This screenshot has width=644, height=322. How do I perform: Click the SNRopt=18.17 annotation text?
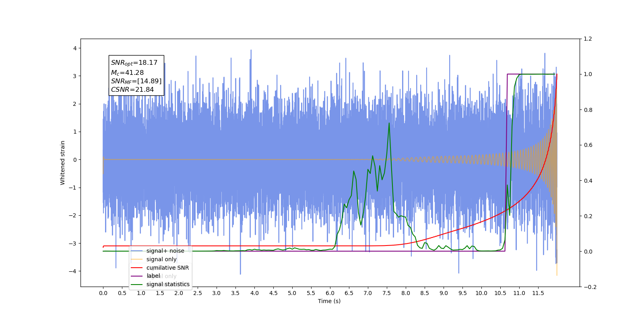pos(134,63)
